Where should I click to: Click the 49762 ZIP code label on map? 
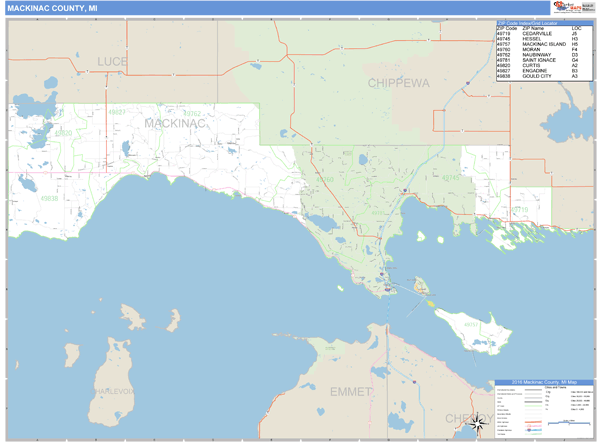coord(192,114)
